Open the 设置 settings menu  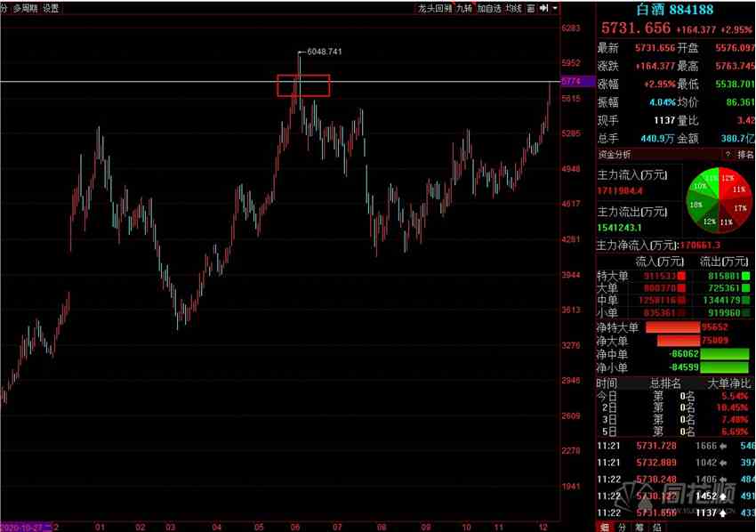tap(51, 8)
